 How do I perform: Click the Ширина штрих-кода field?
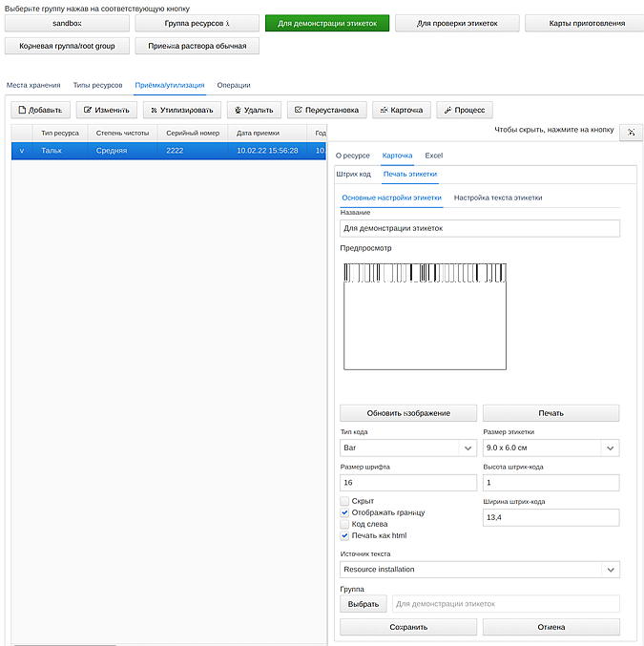pos(551,517)
